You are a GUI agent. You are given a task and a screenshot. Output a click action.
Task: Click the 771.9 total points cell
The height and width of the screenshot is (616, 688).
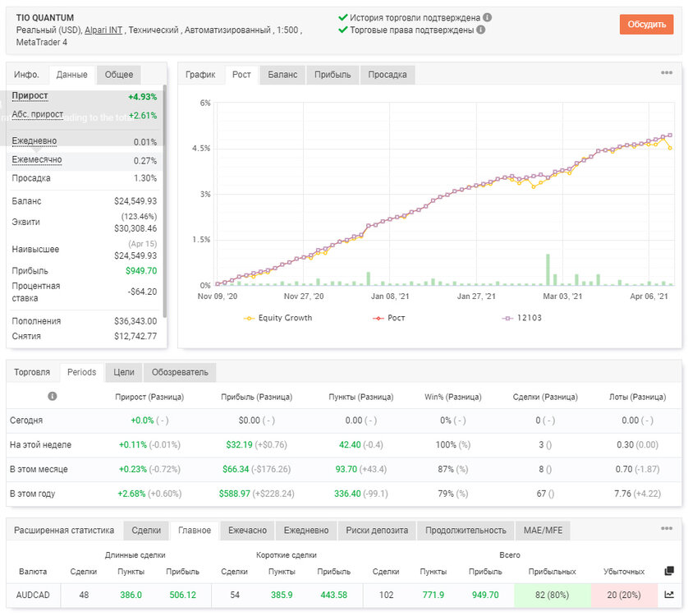(433, 595)
